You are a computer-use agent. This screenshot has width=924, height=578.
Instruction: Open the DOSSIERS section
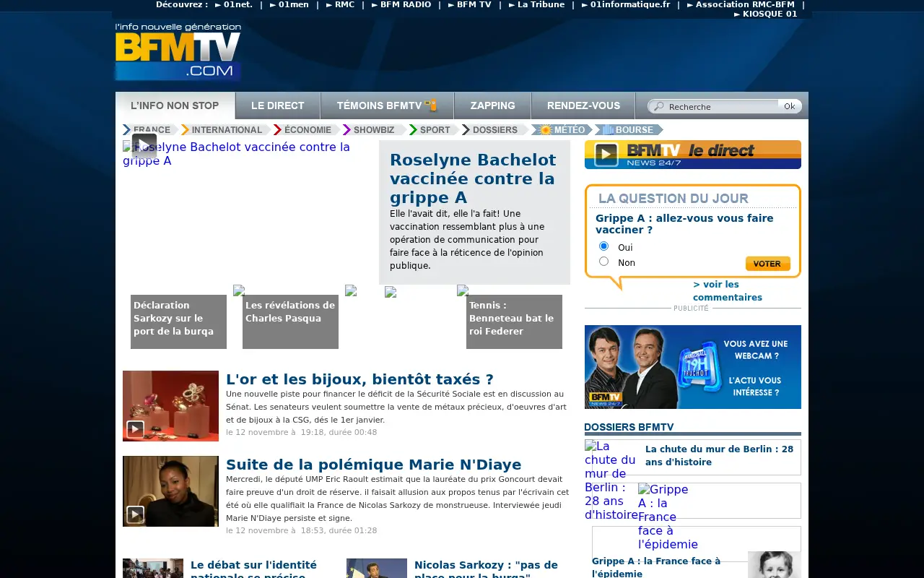494,130
